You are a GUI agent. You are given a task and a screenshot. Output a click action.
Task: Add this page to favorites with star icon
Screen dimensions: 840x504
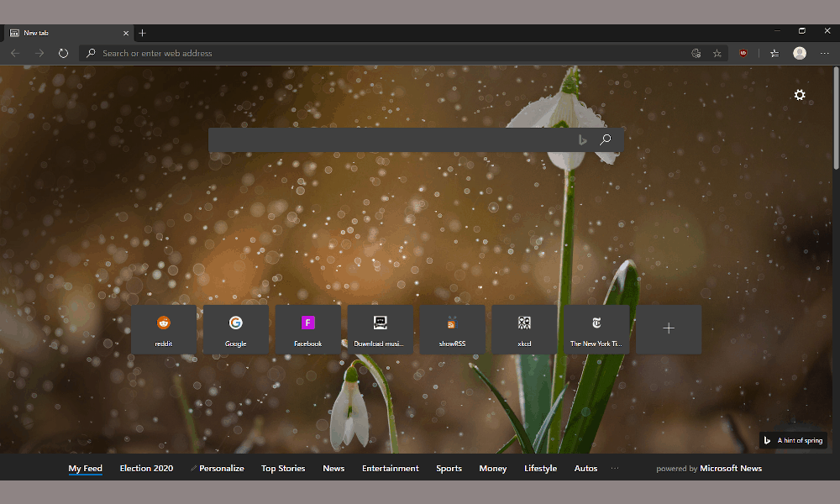[717, 53]
